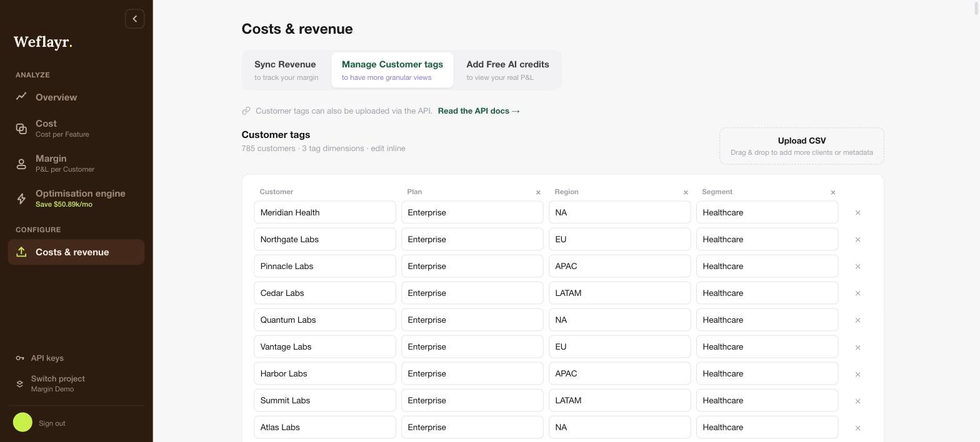Click the Overview trend line icon

(x=21, y=96)
